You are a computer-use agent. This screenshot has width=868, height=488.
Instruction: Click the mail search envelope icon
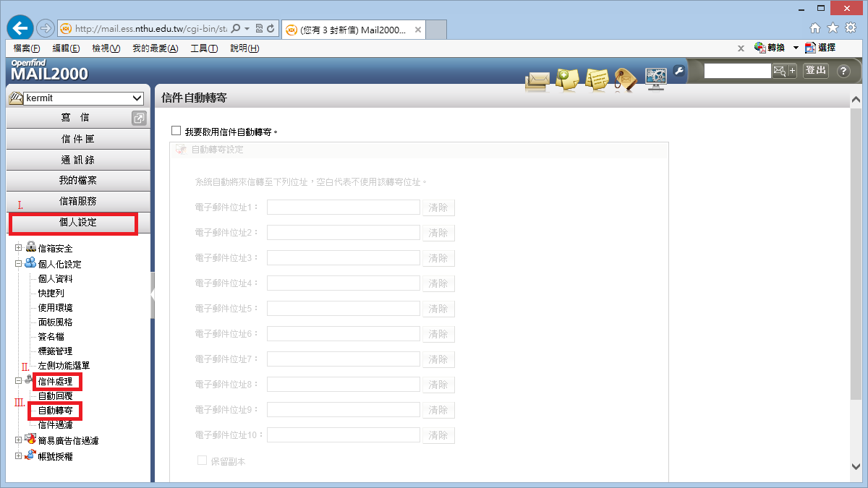coord(779,71)
